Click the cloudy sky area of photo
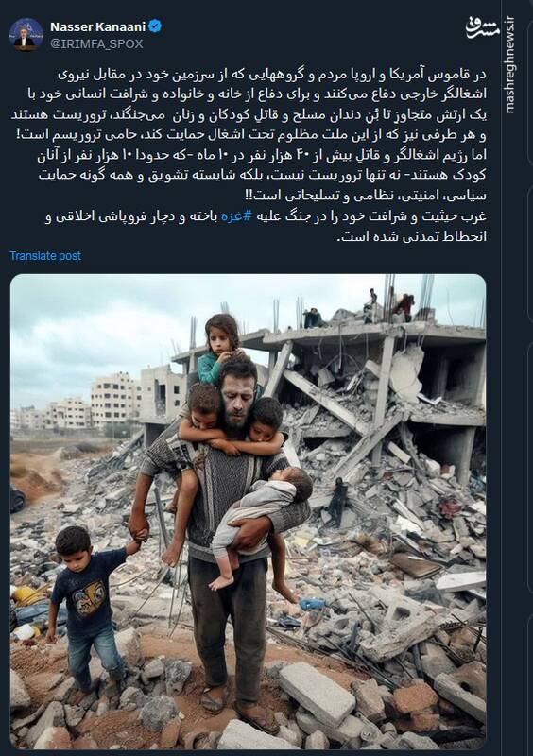 pyautogui.click(x=121, y=328)
